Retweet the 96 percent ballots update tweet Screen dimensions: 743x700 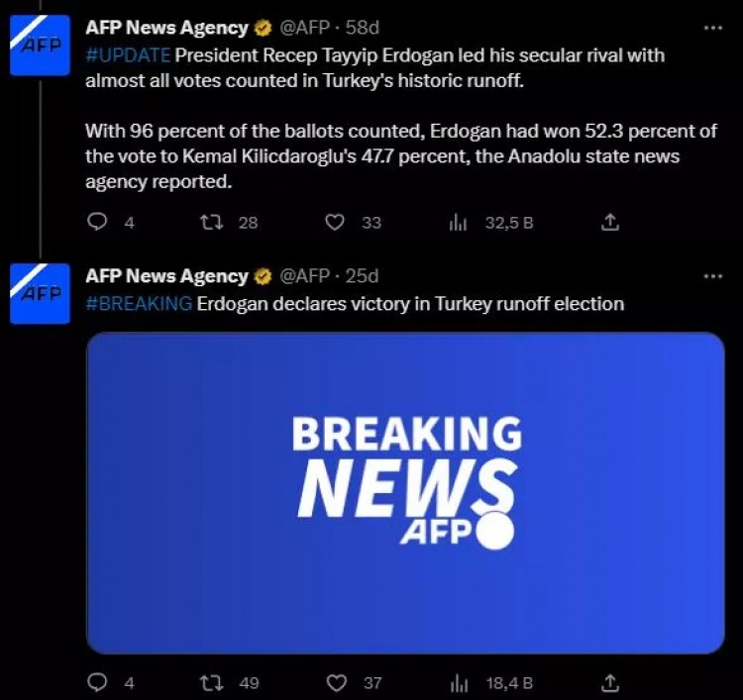pyautogui.click(x=212, y=222)
